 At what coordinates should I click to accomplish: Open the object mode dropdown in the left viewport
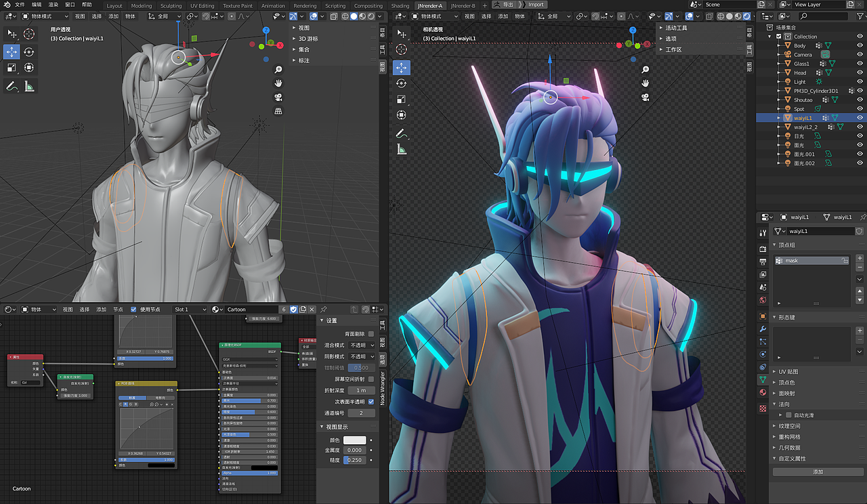(45, 16)
